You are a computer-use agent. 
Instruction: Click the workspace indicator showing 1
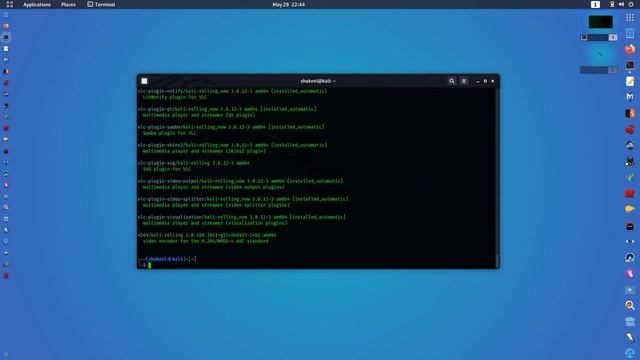tap(595, 4)
